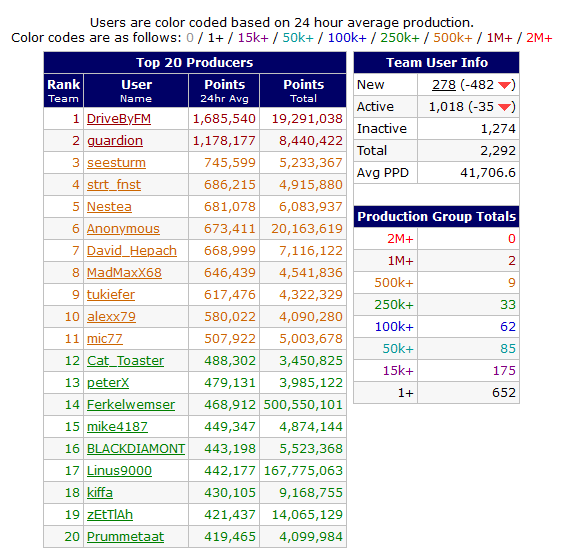Screen dimensions: 569x552
Task: Click the 2M+ red color code label
Action: point(539,38)
